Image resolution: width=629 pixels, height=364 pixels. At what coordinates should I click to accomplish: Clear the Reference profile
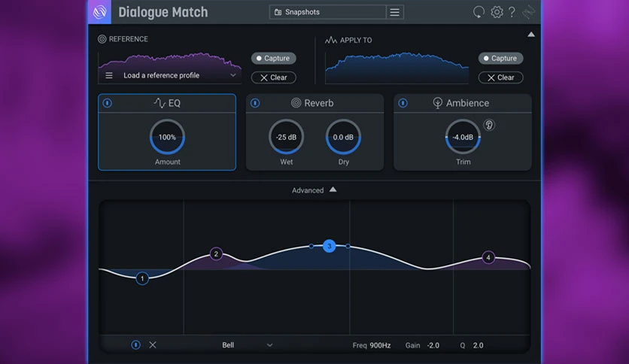pos(274,77)
